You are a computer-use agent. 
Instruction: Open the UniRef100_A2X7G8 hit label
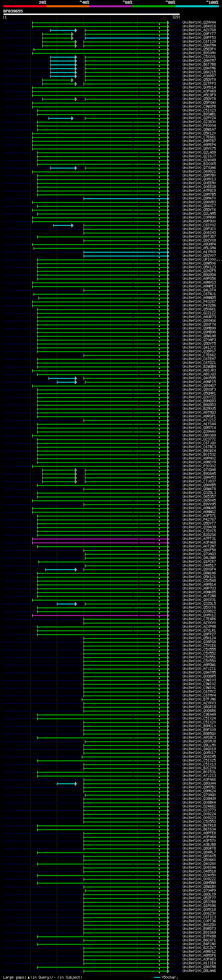click(x=199, y=30)
